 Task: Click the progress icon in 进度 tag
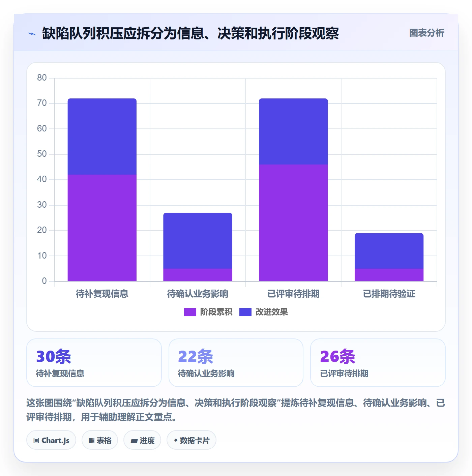(x=134, y=441)
